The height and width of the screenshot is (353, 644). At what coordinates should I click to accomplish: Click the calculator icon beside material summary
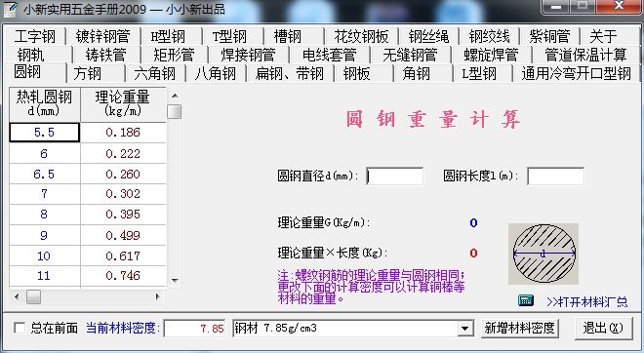525,301
